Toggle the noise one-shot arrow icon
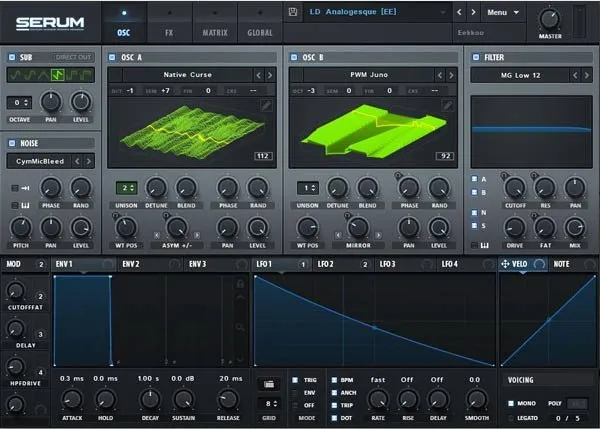Screen dimensions: 600x429 (x=25, y=188)
